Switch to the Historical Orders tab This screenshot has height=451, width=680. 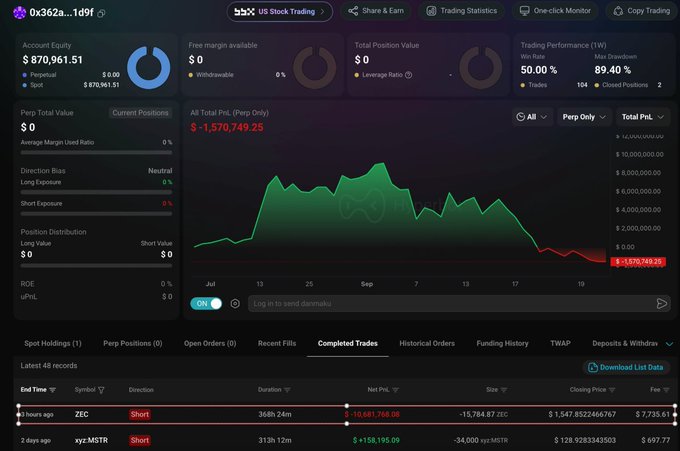pyautogui.click(x=427, y=343)
